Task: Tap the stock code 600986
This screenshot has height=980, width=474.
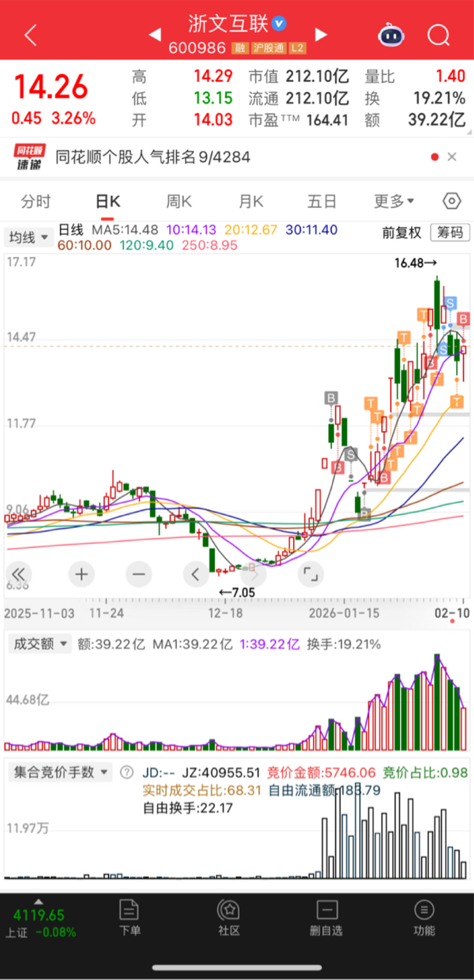Action: (197, 48)
